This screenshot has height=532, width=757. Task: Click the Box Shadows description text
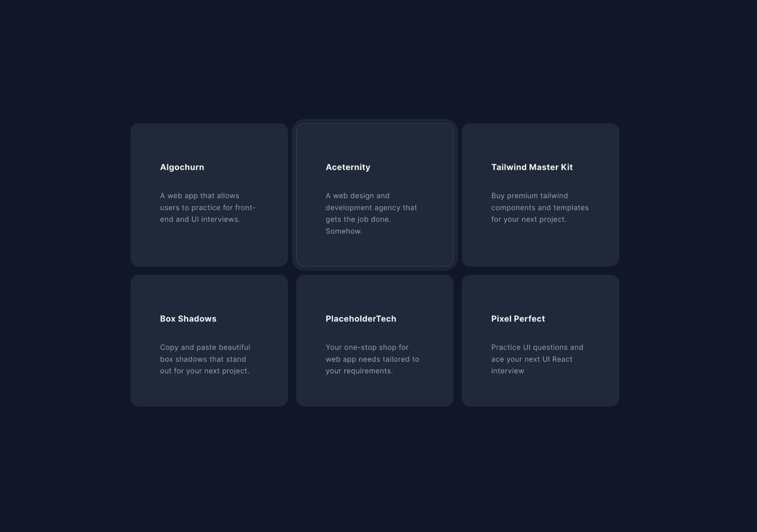205,359
